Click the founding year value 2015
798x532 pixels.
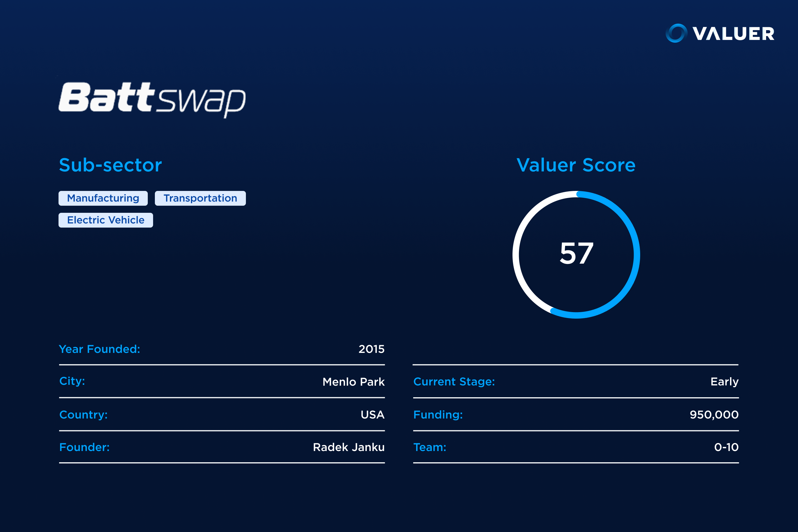click(372, 349)
